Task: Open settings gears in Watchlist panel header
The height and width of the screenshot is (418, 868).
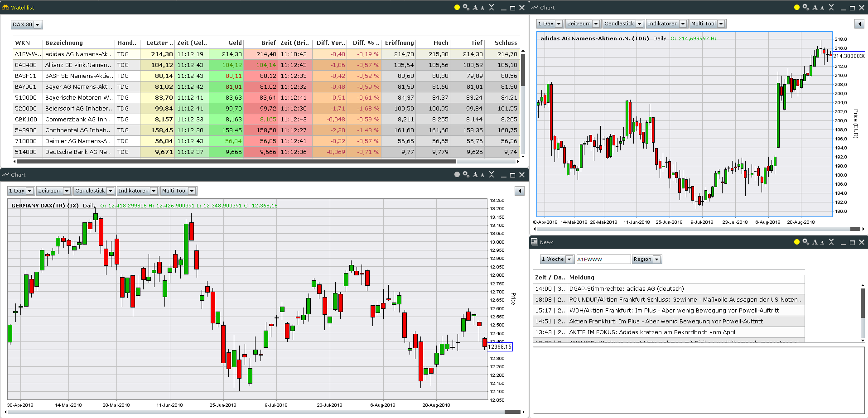Action: pyautogui.click(x=466, y=7)
